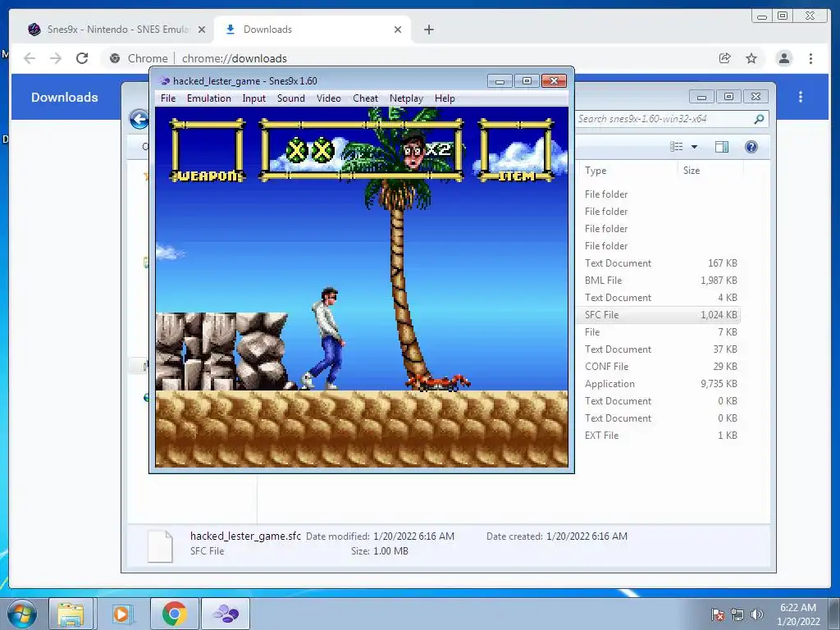Image resolution: width=840 pixels, height=630 pixels.
Task: Open the Netplay menu in Snes9x
Action: point(406,98)
